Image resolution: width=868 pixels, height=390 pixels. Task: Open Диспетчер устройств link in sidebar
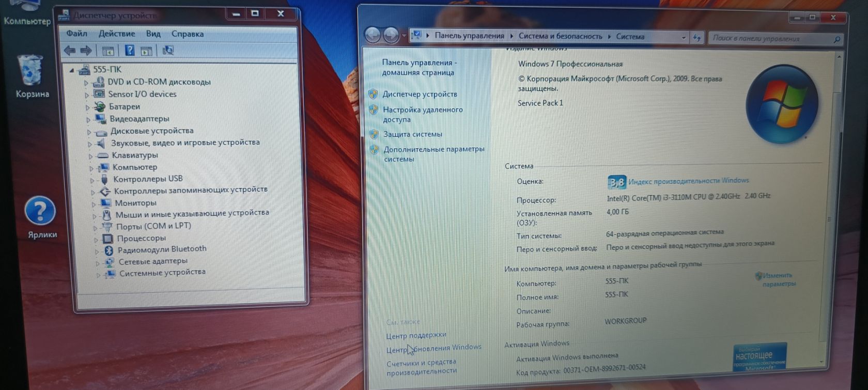pos(420,94)
